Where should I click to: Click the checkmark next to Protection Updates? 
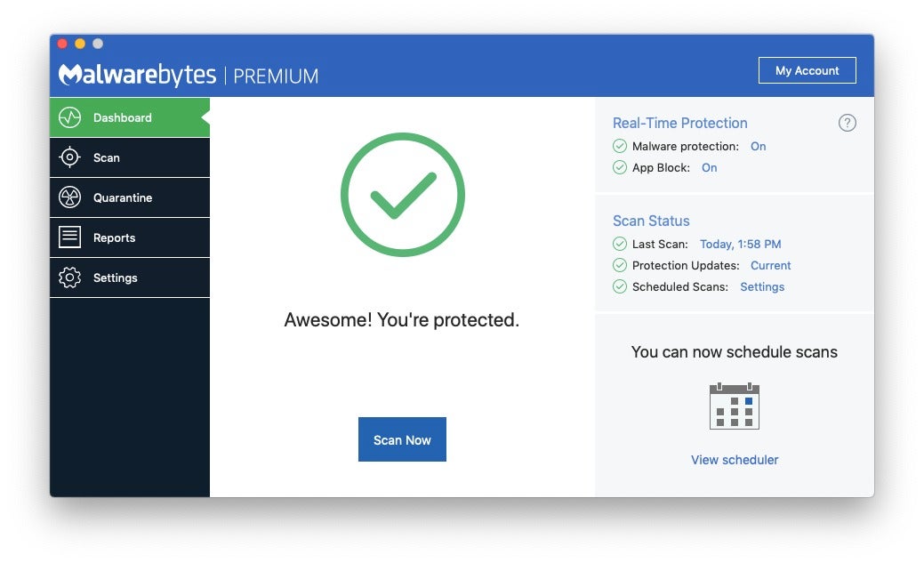click(620, 265)
